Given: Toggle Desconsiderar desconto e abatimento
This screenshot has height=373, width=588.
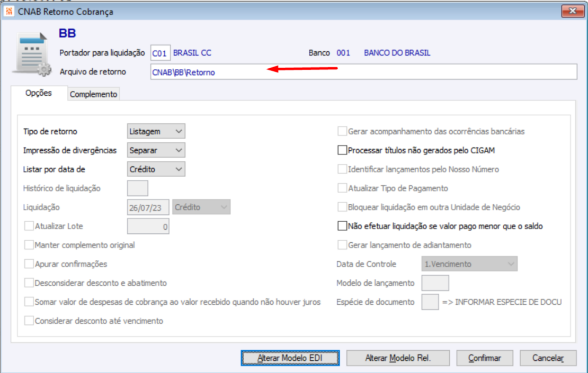Looking at the screenshot, I should [29, 283].
